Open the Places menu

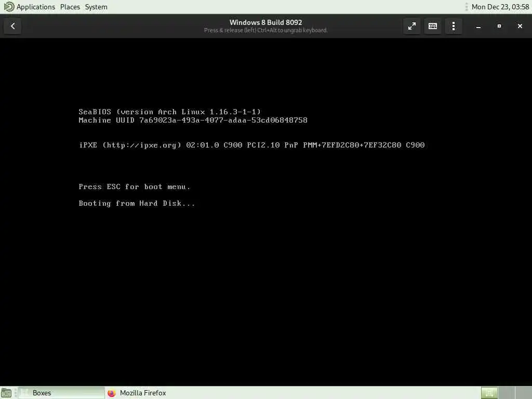[70, 7]
